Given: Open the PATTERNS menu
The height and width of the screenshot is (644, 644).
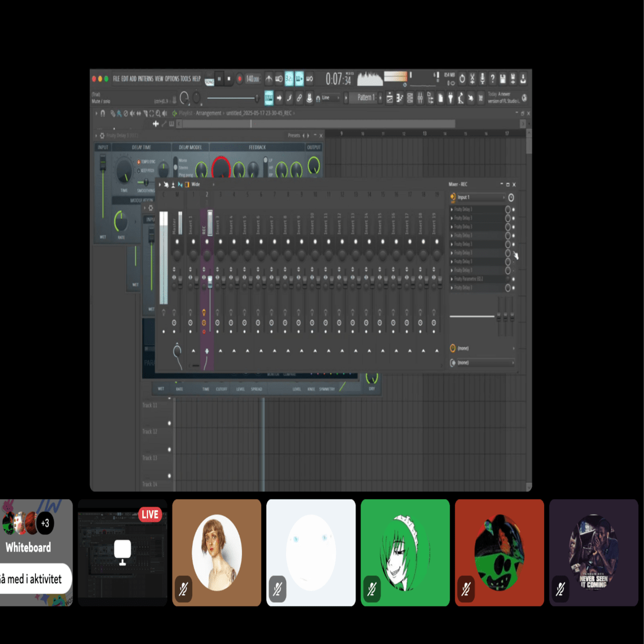Looking at the screenshot, I should tap(145, 79).
